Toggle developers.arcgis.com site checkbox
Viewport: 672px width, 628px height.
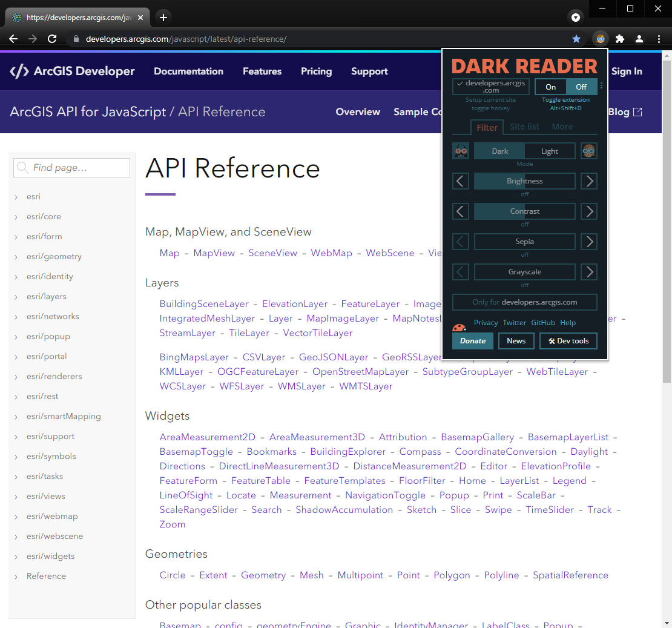point(491,87)
